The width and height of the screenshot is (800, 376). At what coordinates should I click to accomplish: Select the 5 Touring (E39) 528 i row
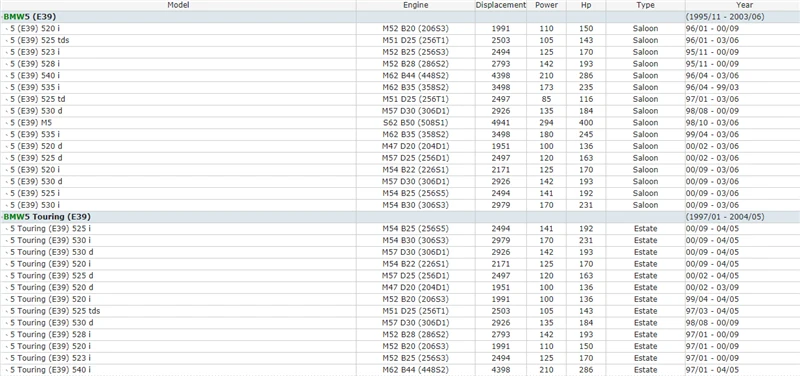400,334
